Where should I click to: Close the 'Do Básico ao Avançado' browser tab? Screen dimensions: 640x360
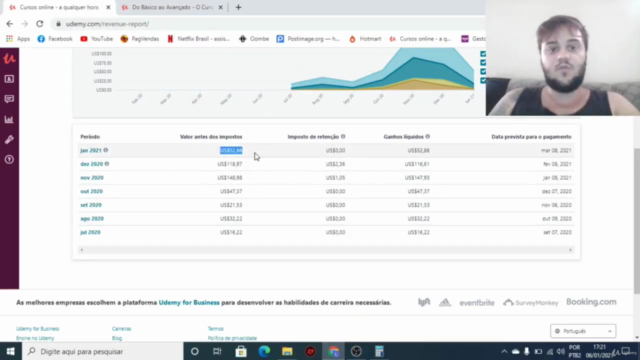(220, 7)
